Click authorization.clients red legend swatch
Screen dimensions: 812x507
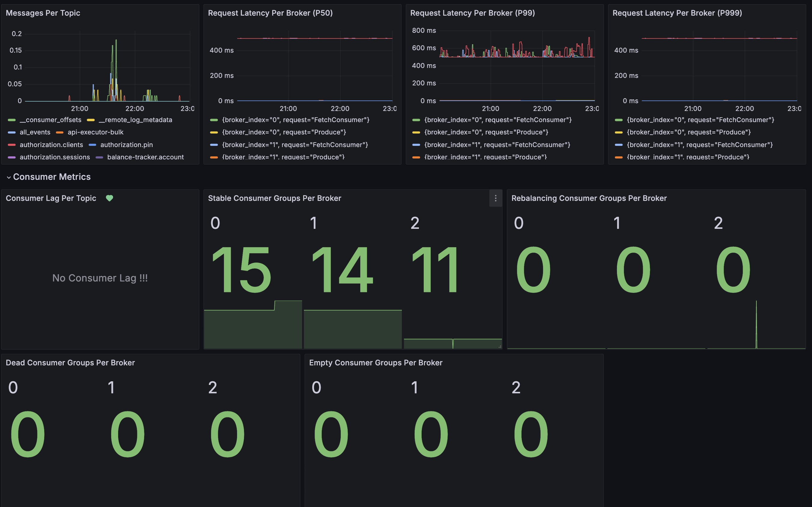pyautogui.click(x=12, y=145)
